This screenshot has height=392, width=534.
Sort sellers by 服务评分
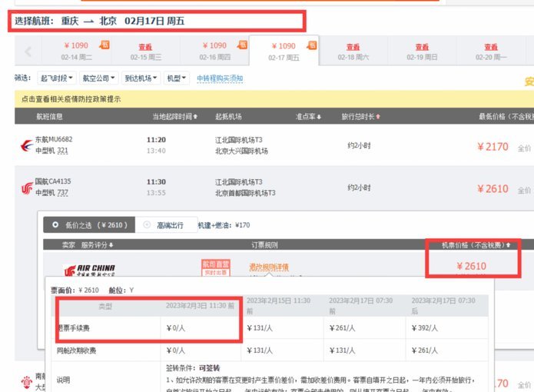97,245
